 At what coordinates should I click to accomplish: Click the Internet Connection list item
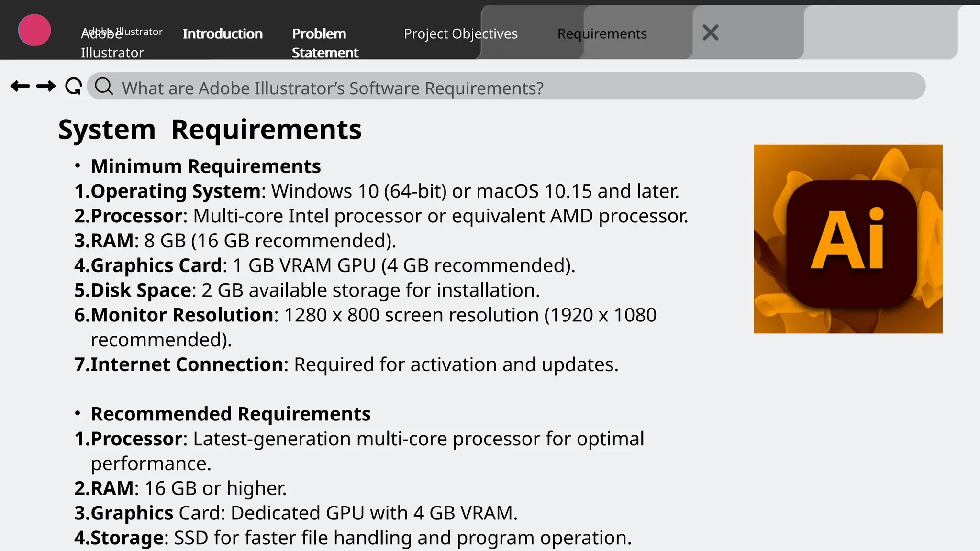[346, 364]
